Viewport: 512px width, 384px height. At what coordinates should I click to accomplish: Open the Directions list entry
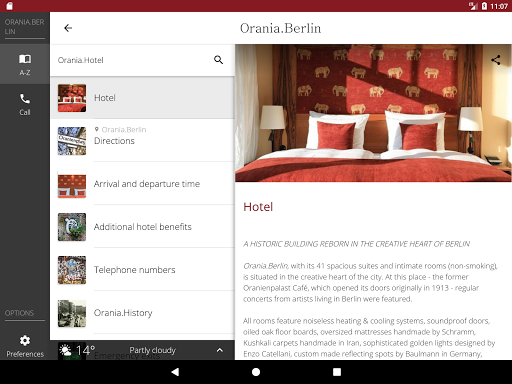coord(142,141)
